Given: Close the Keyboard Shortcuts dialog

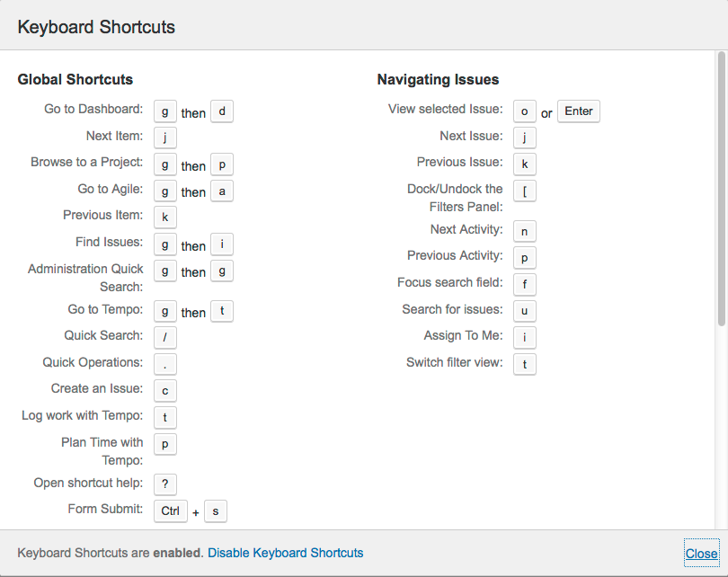Looking at the screenshot, I should 701,554.
